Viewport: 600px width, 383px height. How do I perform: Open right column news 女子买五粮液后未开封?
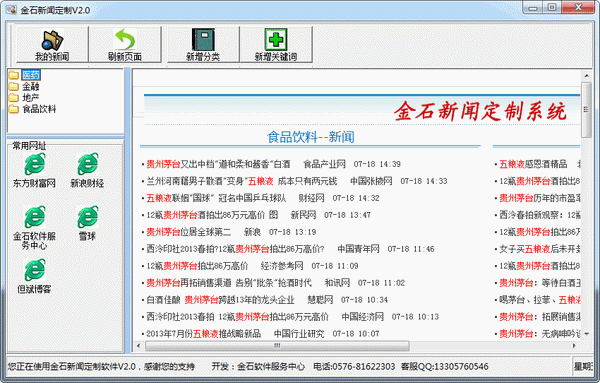tap(540, 249)
